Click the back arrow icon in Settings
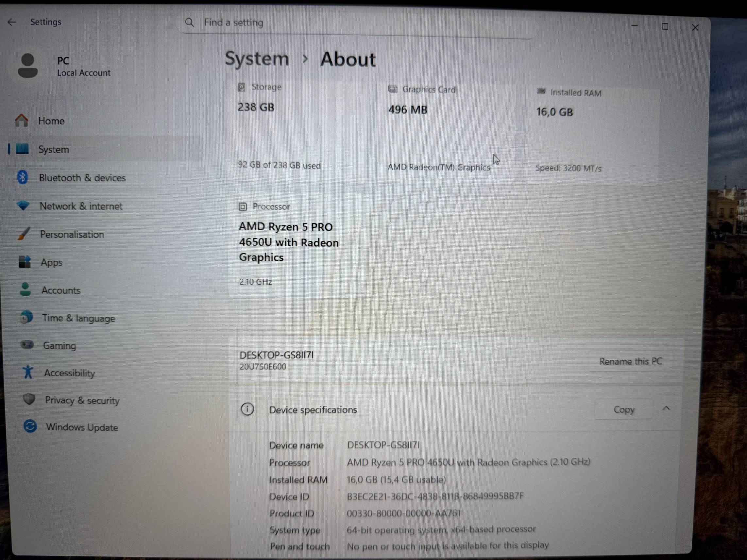 click(x=12, y=22)
